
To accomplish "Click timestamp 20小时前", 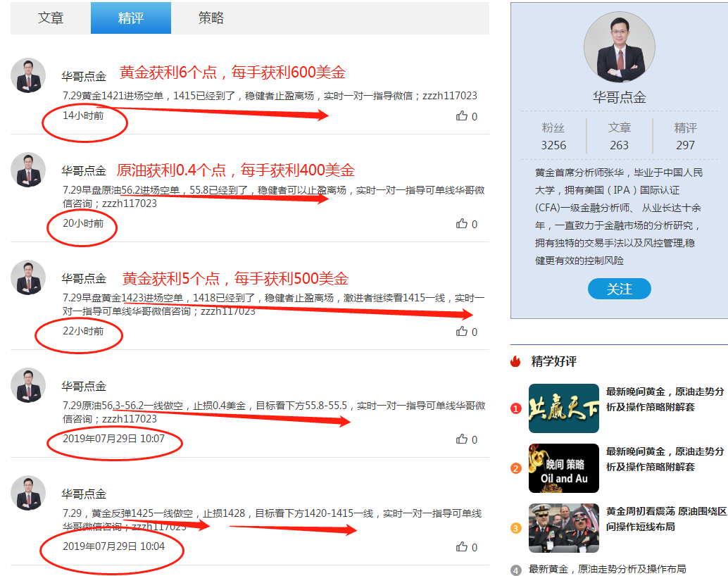I will pyautogui.click(x=83, y=223).
